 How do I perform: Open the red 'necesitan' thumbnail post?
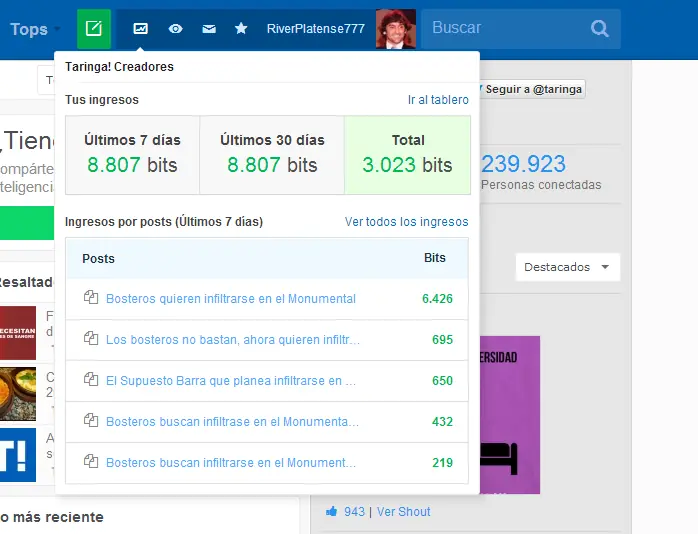click(x=18, y=332)
